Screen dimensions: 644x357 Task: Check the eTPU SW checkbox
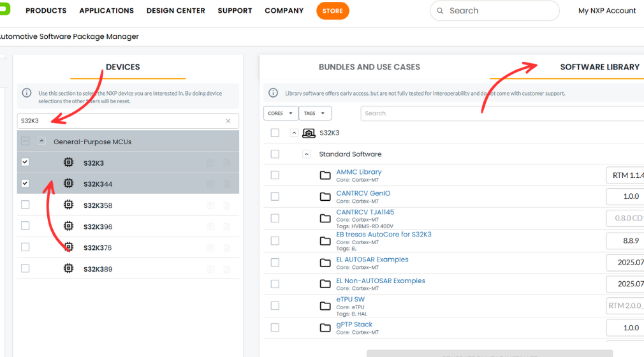point(275,305)
